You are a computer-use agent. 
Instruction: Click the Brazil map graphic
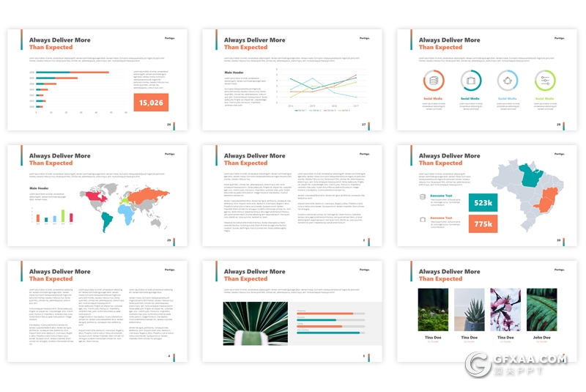click(526, 194)
